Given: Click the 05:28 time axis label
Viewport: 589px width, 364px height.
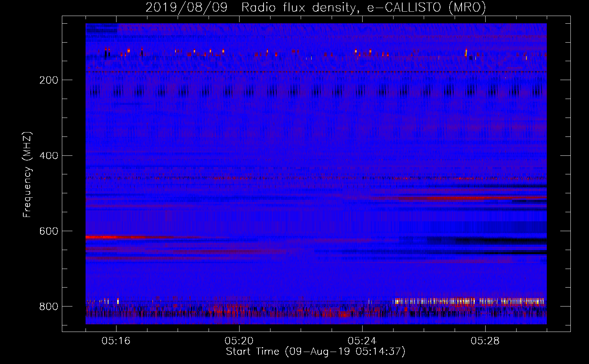Looking at the screenshot, I should pyautogui.click(x=485, y=341).
